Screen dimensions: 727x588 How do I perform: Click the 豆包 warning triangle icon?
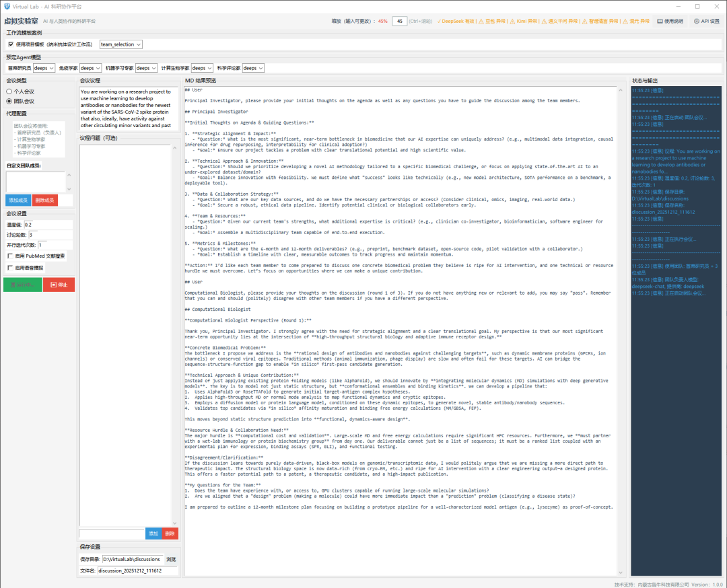click(x=481, y=22)
